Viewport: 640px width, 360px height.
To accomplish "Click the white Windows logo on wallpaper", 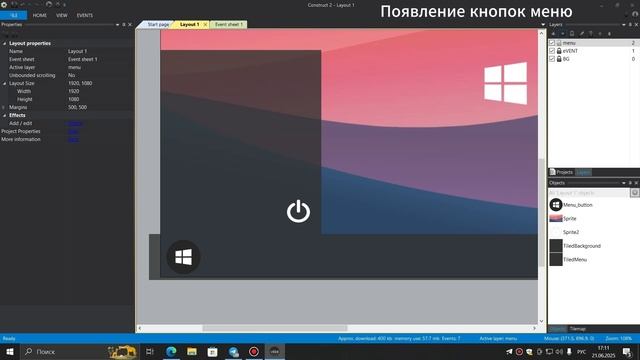I will coord(505,83).
